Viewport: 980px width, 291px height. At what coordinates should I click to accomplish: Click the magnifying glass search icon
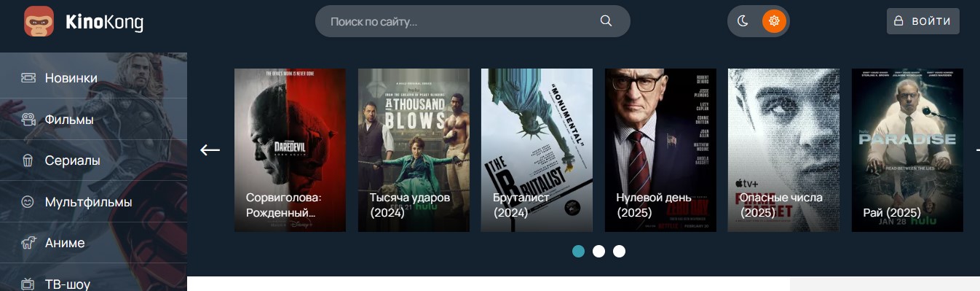(x=606, y=21)
